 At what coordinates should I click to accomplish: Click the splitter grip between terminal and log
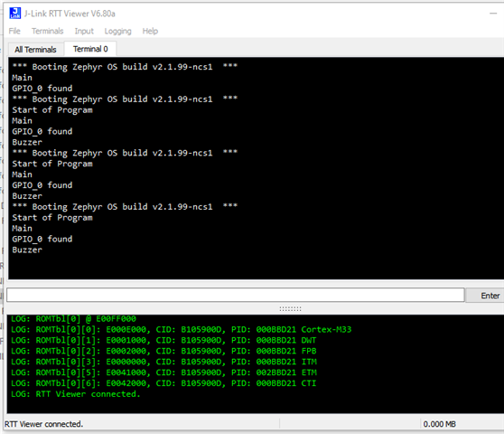coord(290,309)
